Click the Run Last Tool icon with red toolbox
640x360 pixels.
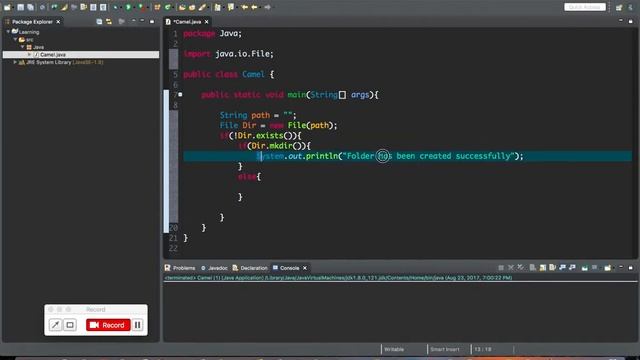point(141,7)
